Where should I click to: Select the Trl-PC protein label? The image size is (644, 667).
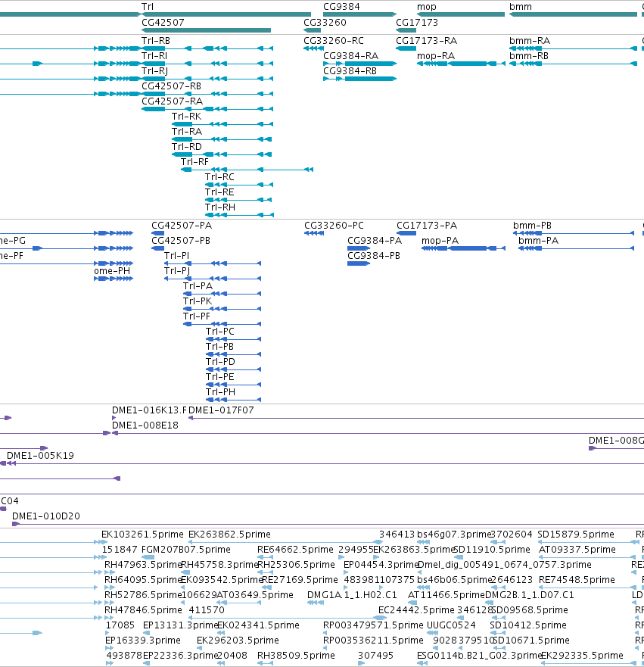219,332
